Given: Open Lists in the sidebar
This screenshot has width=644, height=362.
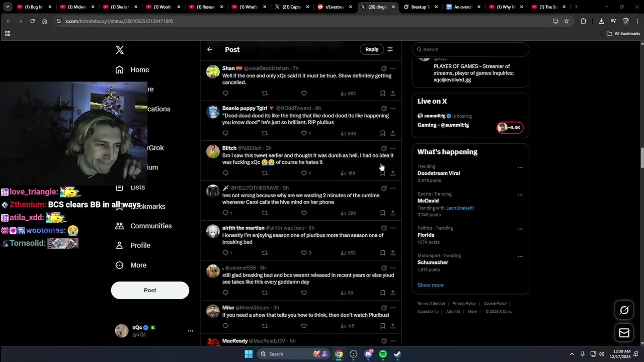Looking at the screenshot, I should [130, 187].
